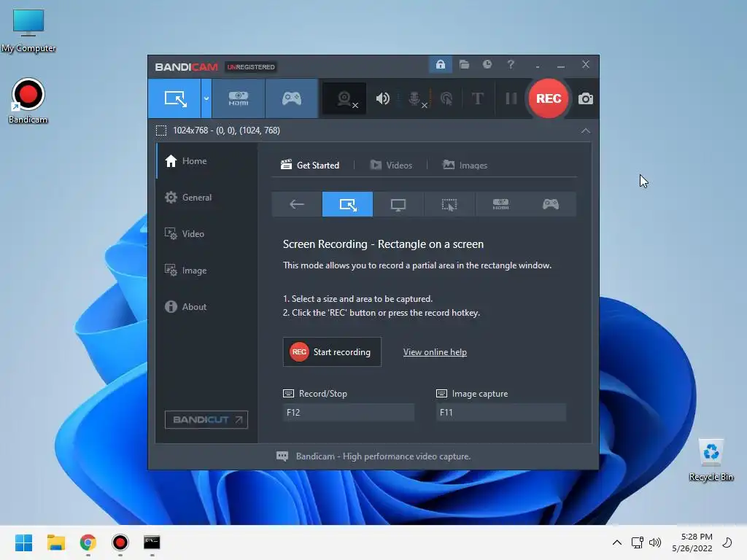Select Fullscreen monitor mode icon
747x560 pixels.
[x=398, y=204]
